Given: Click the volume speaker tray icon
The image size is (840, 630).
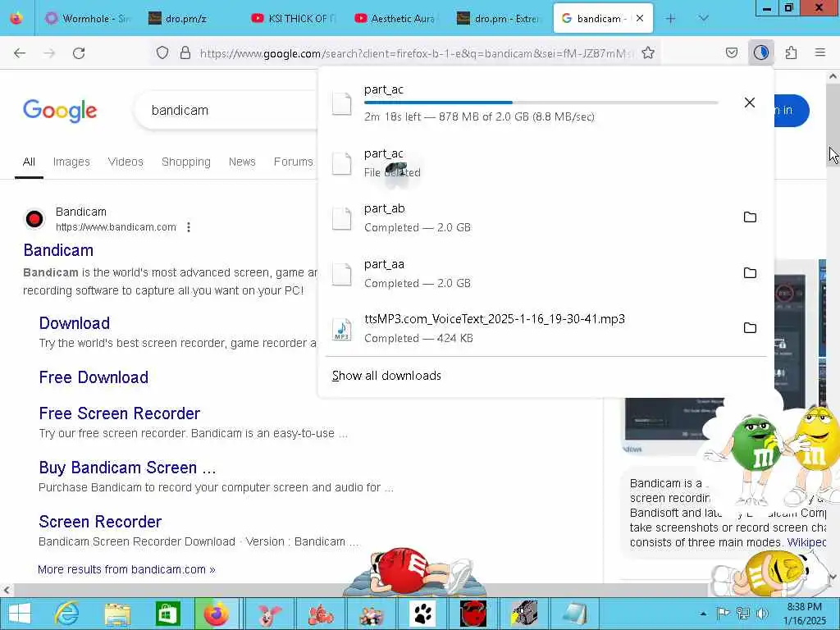Looking at the screenshot, I should pos(762,614).
